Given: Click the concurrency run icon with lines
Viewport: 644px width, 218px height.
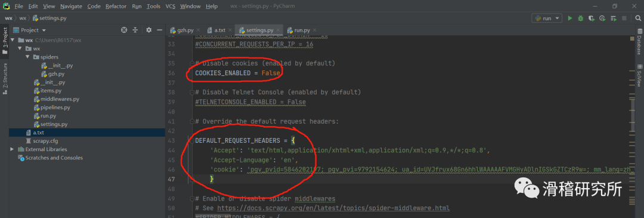Looking at the screenshot, I should click(614, 18).
